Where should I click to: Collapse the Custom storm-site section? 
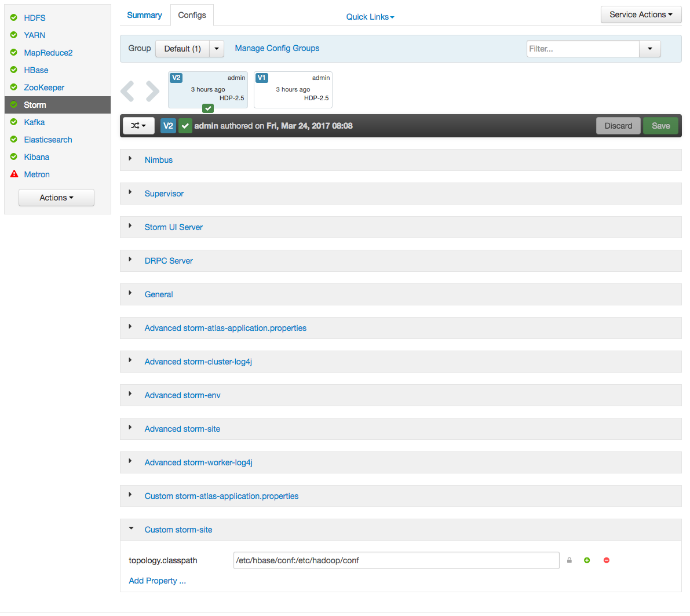[x=178, y=530]
